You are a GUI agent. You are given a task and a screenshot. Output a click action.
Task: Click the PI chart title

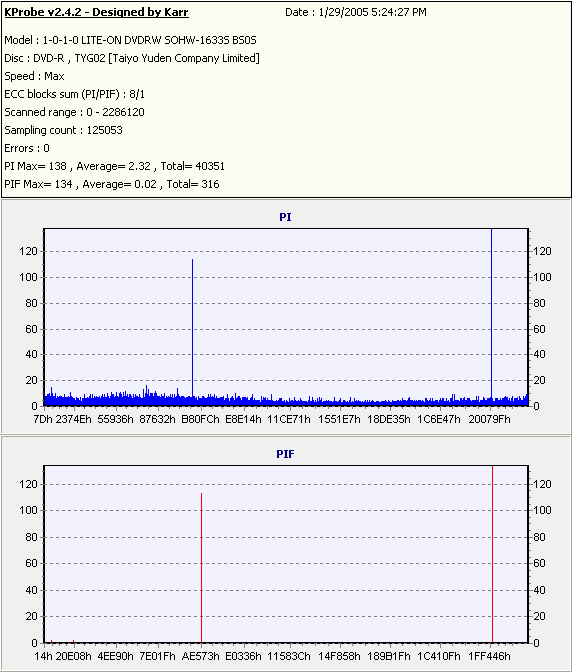click(285, 217)
